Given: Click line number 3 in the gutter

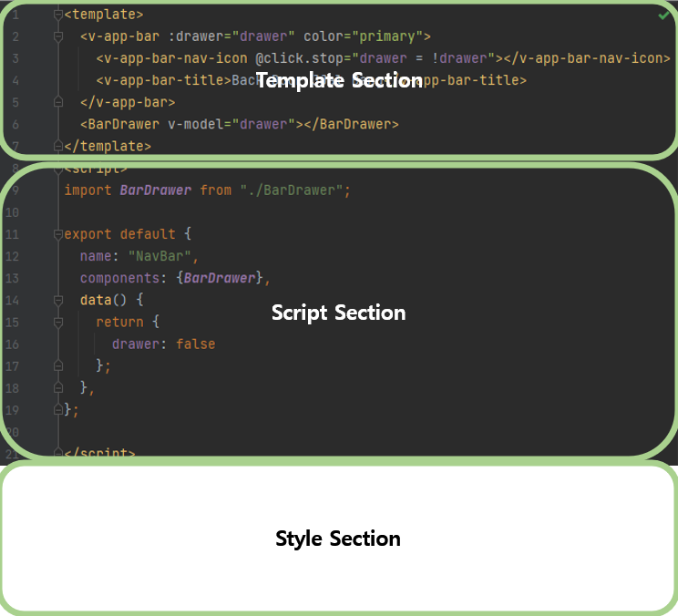Looking at the screenshot, I should [x=15, y=58].
